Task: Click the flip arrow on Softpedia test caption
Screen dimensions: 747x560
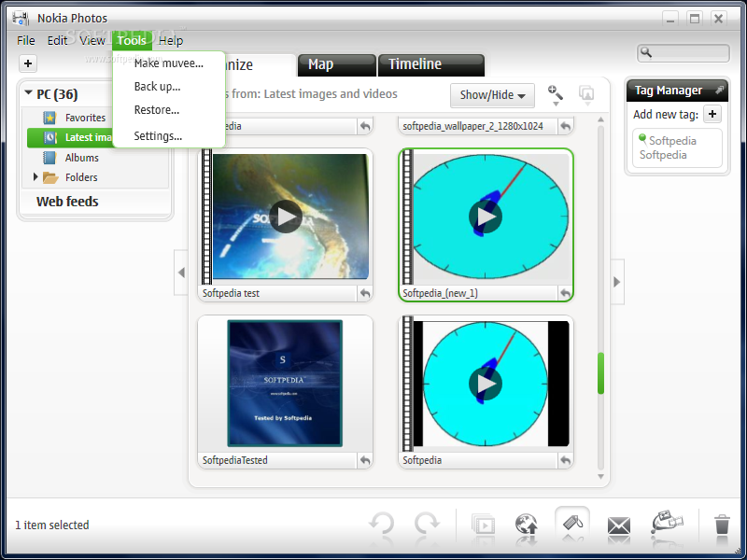Action: 365,293
